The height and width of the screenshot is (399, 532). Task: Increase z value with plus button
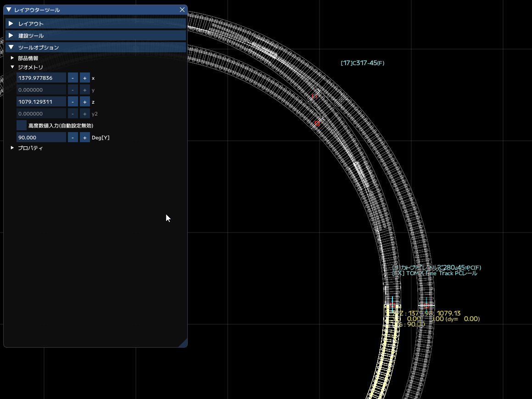click(85, 102)
